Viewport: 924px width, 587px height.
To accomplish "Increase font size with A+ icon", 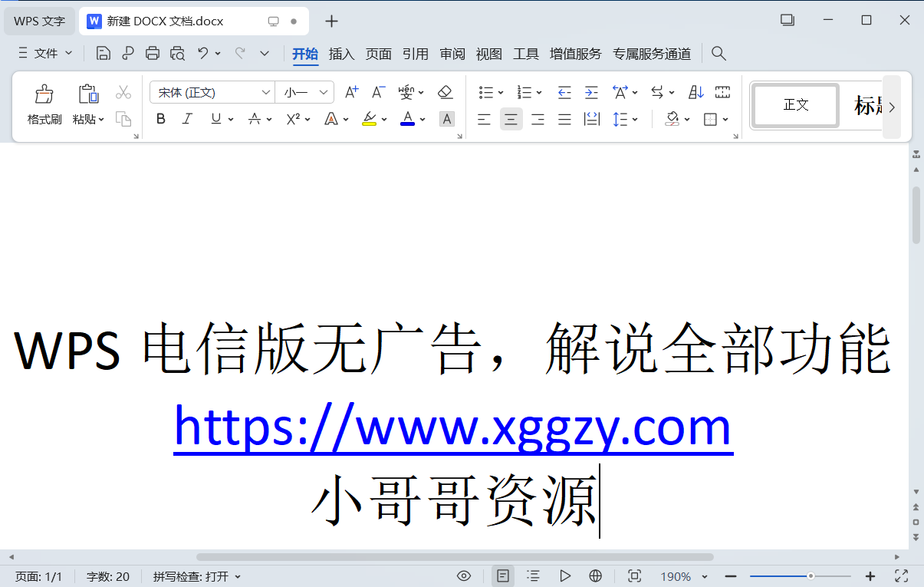I will [351, 93].
